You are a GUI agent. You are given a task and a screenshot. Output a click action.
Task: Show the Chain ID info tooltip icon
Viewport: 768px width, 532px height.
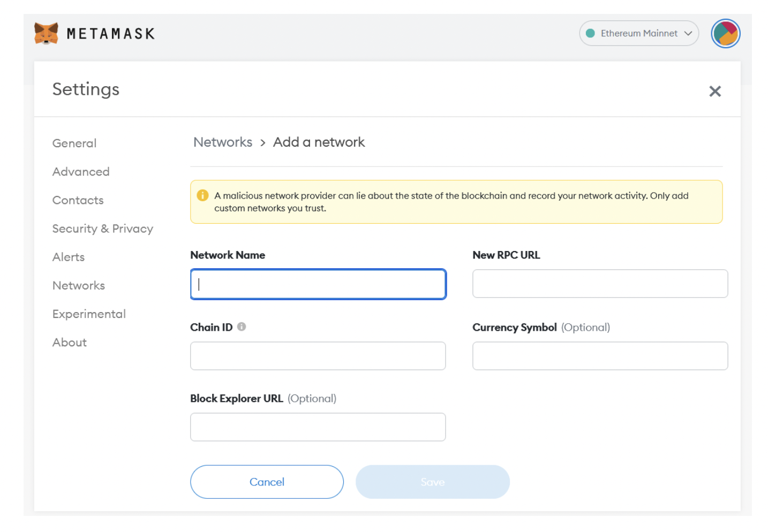(x=242, y=326)
